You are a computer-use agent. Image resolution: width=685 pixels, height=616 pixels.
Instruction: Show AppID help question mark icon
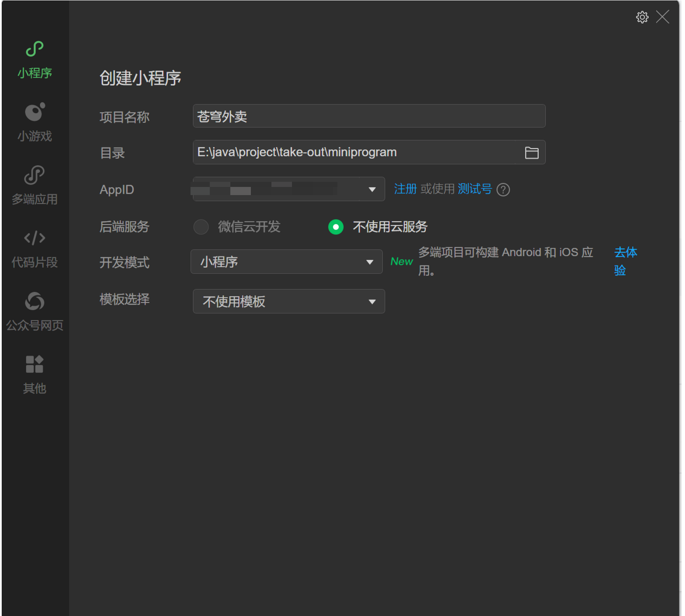coord(503,190)
